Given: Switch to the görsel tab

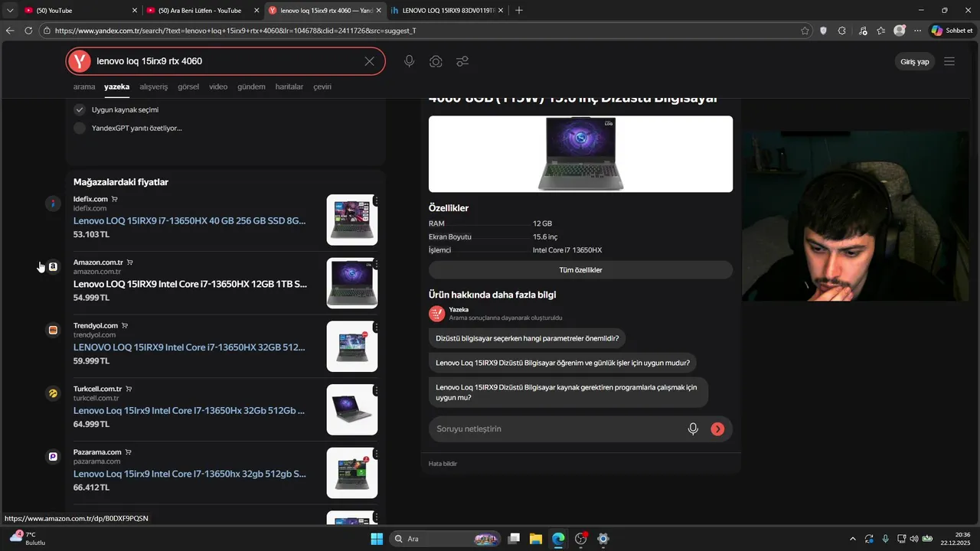Looking at the screenshot, I should point(188,86).
